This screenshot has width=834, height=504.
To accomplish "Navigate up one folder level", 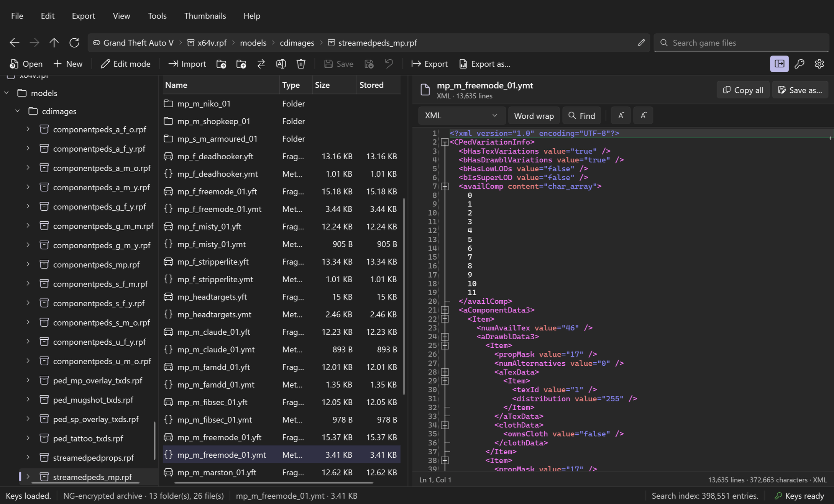I will (x=54, y=43).
